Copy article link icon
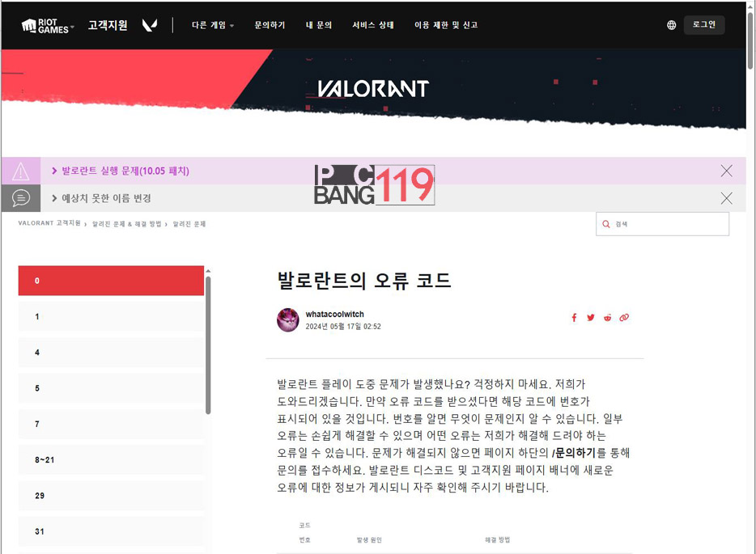This screenshot has width=756, height=554. point(624,318)
